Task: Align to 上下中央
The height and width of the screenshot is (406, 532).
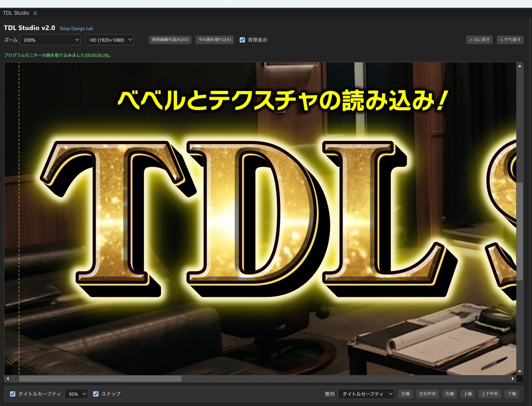Action: [x=489, y=394]
